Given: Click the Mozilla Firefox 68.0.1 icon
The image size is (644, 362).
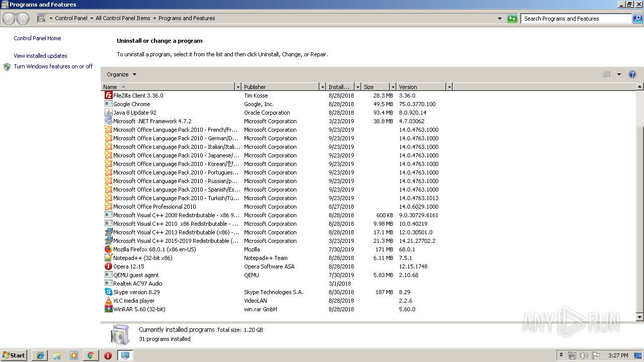Looking at the screenshot, I should [x=108, y=249].
